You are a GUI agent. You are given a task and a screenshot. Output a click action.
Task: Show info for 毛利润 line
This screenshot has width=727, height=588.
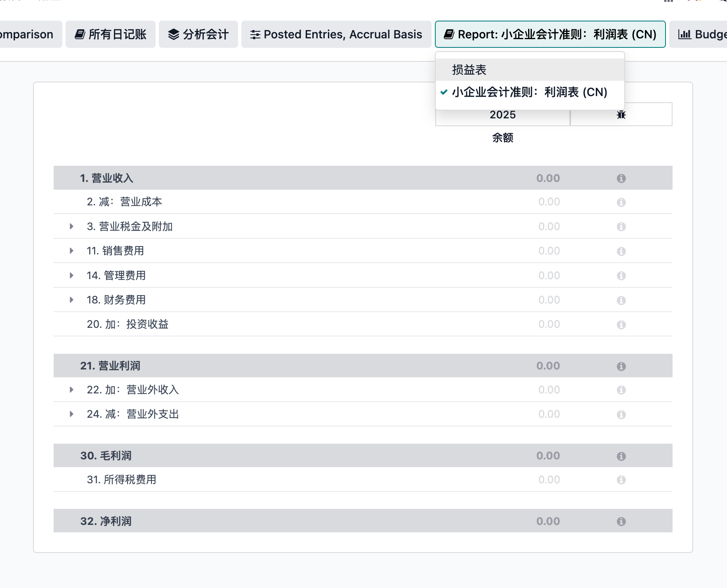[x=621, y=456]
